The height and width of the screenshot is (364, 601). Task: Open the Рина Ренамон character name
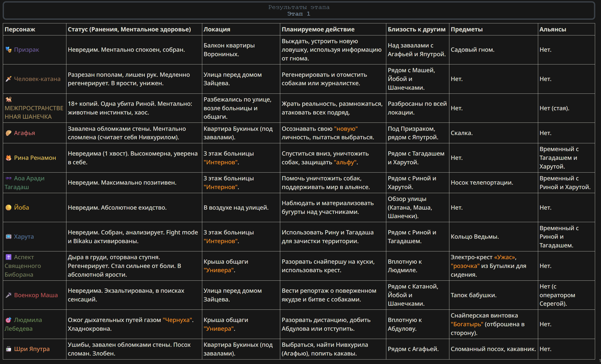[x=35, y=158]
